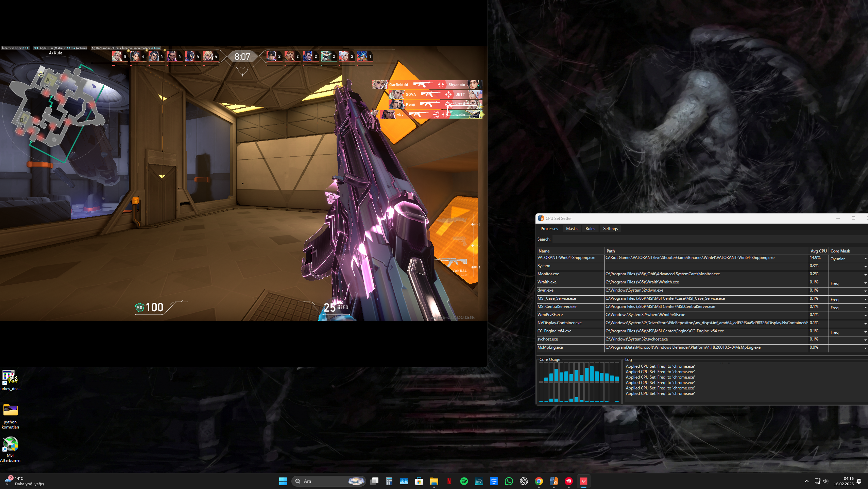This screenshot has height=489, width=868.
Task: Open WhatsApp from the taskbar
Action: click(x=509, y=481)
